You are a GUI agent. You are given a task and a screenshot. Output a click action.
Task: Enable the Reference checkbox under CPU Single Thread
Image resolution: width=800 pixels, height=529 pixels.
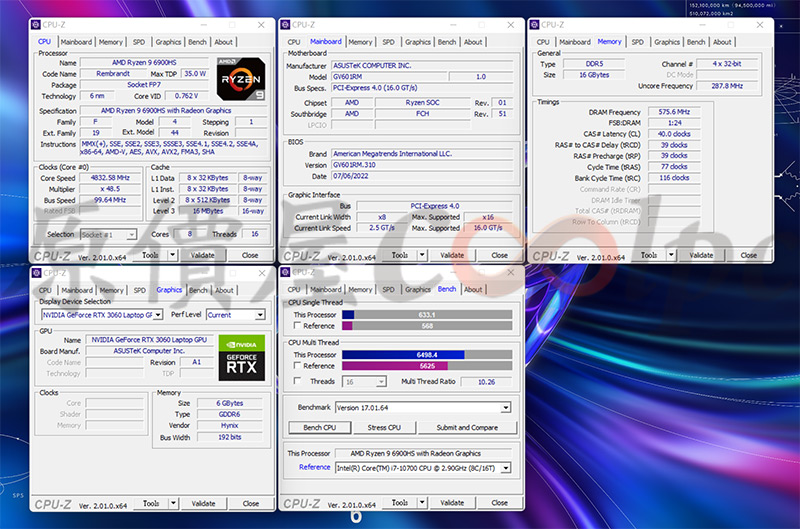click(297, 325)
